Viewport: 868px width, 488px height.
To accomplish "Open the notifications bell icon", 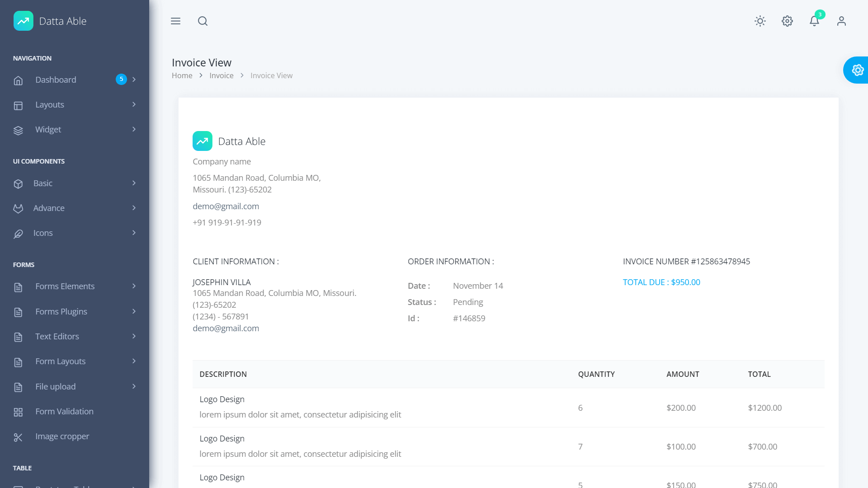I will tap(814, 21).
